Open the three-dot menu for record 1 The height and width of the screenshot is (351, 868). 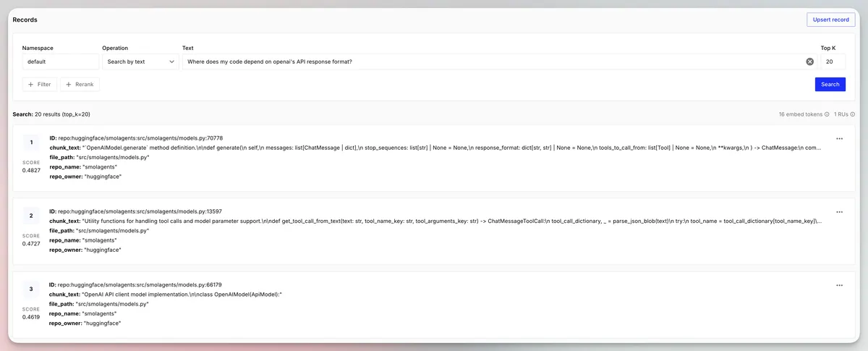(839, 138)
